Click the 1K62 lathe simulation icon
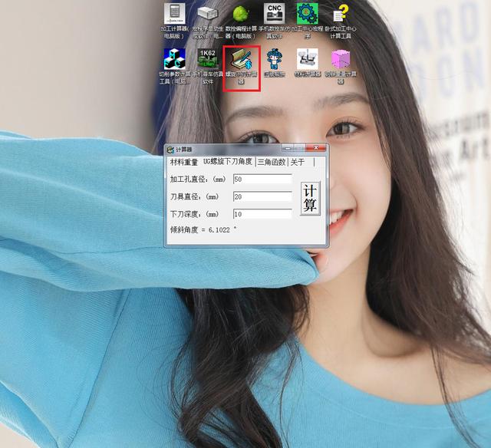Screen dimensions: 491x448 click(207, 59)
